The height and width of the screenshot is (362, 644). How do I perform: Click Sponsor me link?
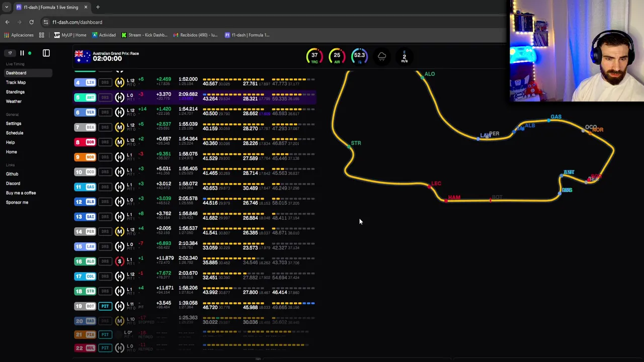pyautogui.click(x=17, y=203)
